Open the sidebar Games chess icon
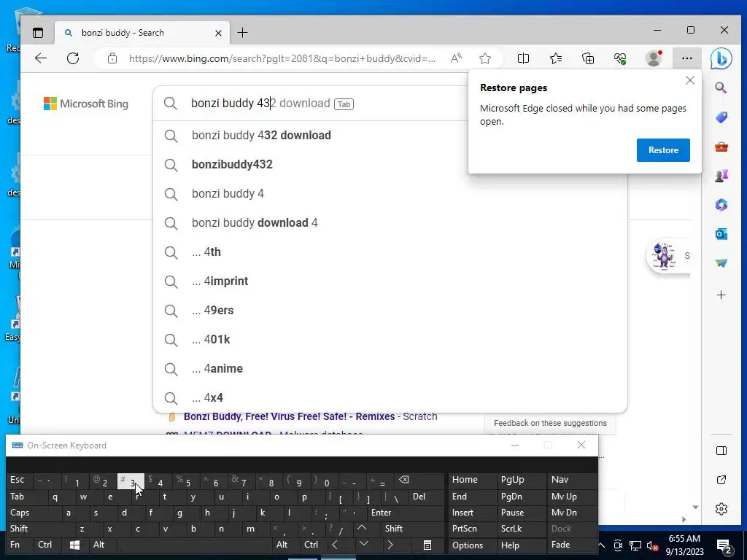 pos(721,176)
